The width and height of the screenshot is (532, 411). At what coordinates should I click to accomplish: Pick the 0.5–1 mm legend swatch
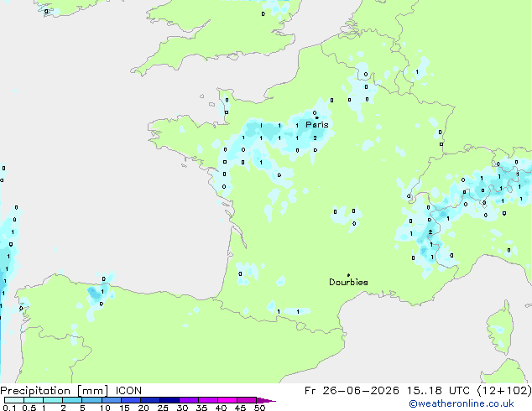pos(34,400)
